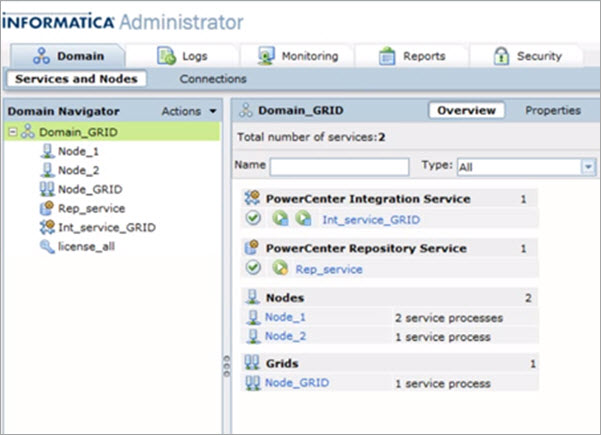Open the Properties view

pos(553,111)
